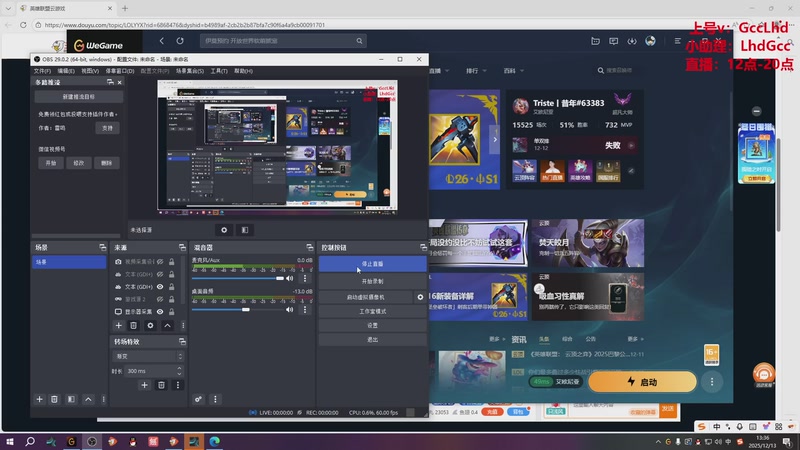
Task: Go back in WeGame navigation
Action: [162, 41]
